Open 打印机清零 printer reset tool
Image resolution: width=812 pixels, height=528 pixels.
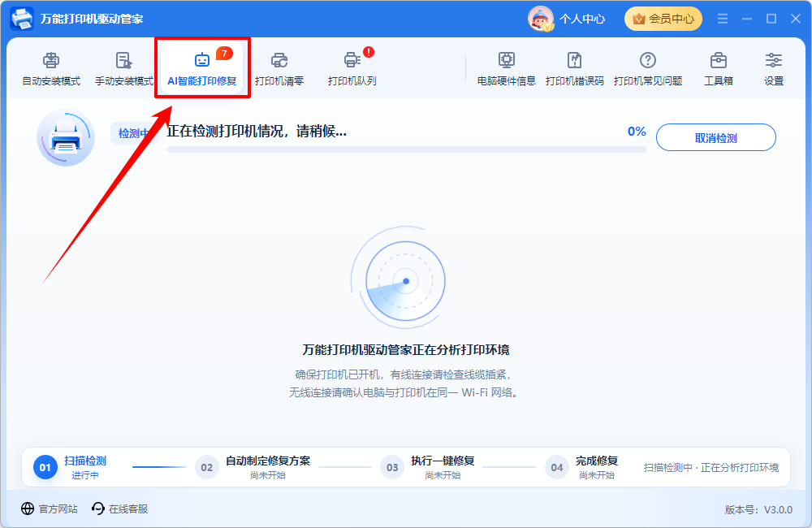pyautogui.click(x=279, y=69)
